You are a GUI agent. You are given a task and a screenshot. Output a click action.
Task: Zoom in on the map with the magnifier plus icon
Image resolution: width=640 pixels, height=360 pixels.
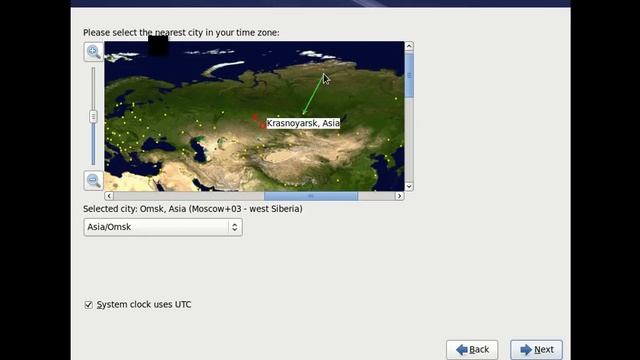93,52
